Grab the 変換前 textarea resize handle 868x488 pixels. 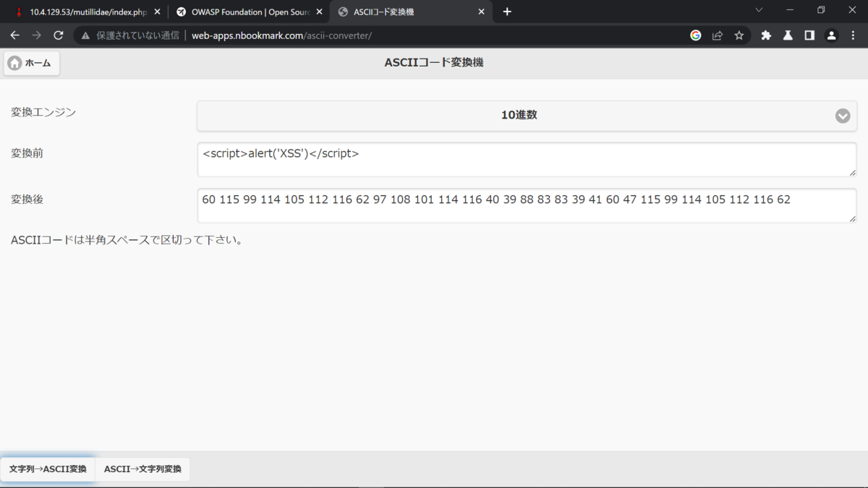pos(852,172)
